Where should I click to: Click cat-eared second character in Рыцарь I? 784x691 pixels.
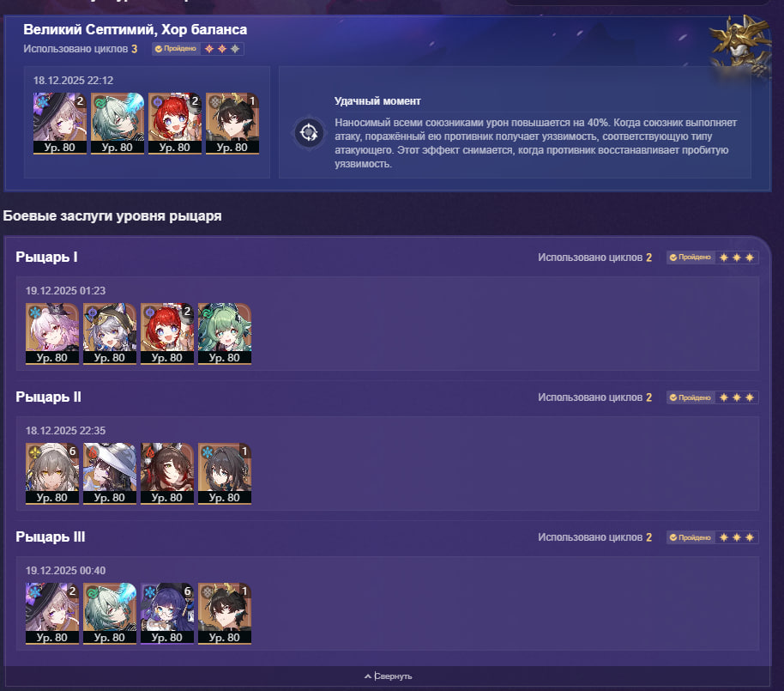[x=110, y=333]
